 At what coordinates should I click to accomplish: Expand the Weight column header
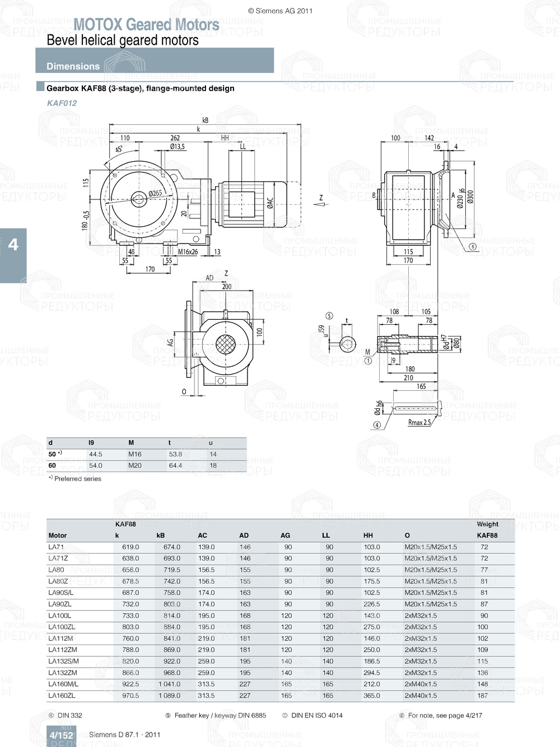point(487,525)
